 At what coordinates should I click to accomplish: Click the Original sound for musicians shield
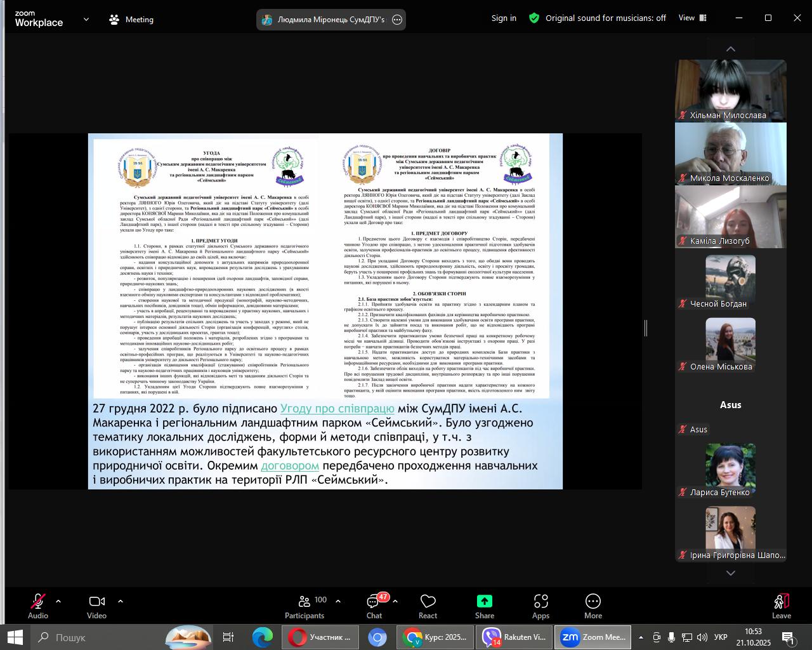(534, 18)
